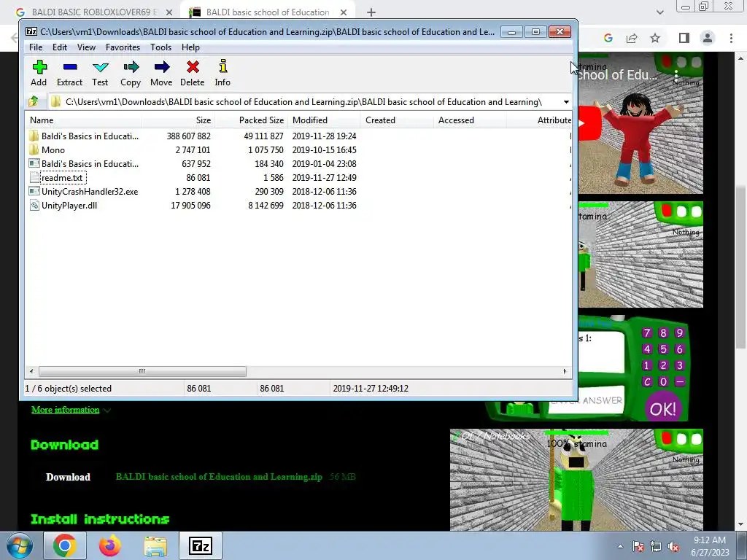
Task: Expand More information section on page
Action: pos(71,410)
